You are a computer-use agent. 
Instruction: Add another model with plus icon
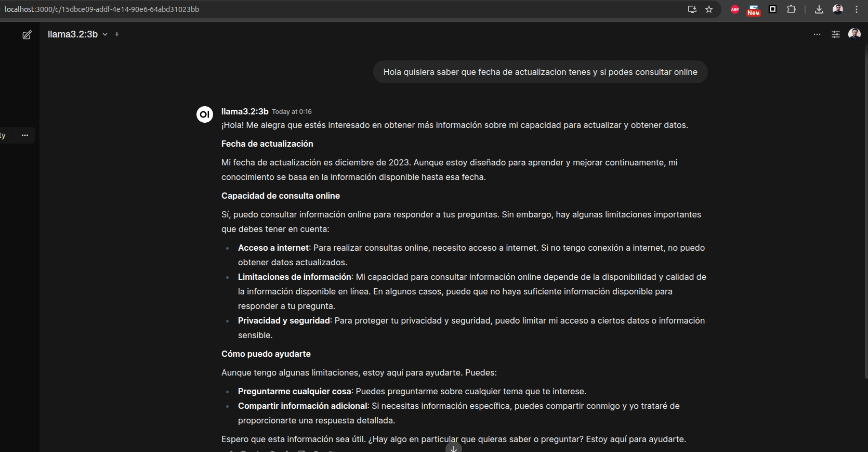117,34
